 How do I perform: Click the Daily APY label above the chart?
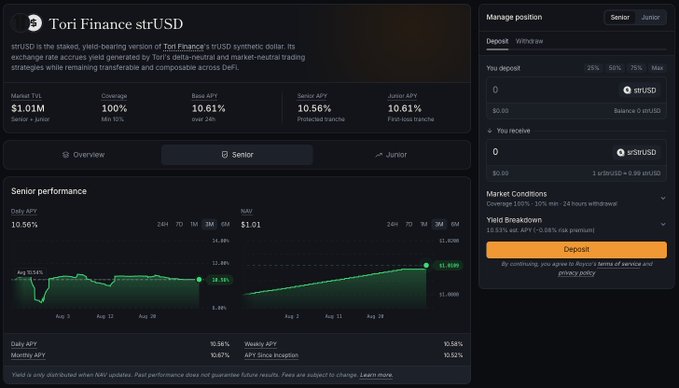click(24, 211)
